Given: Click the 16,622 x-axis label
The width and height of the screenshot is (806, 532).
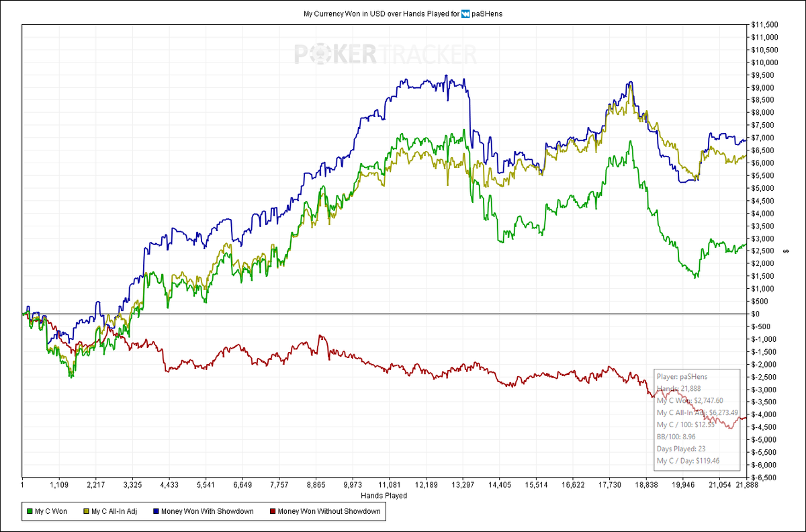Looking at the screenshot, I should tap(573, 484).
